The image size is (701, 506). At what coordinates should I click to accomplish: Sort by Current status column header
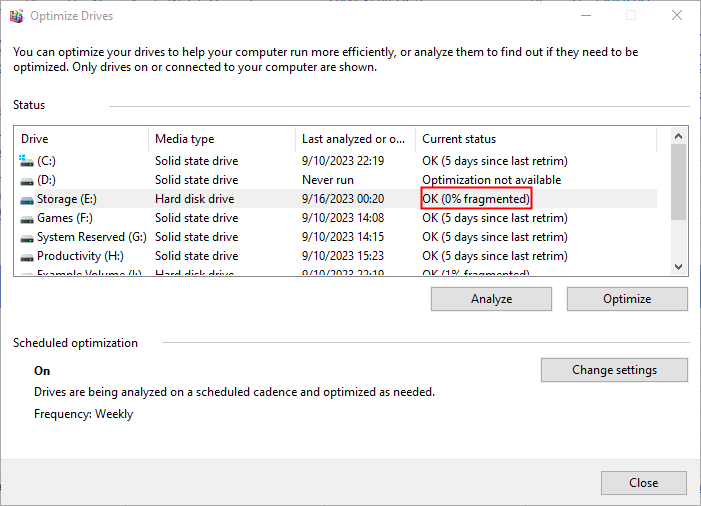pos(535,139)
